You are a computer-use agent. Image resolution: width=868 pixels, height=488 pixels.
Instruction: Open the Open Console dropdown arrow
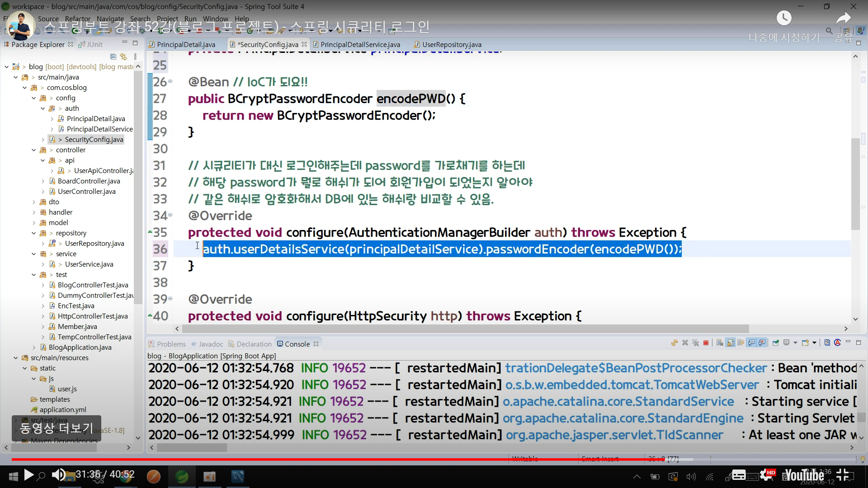pyautogui.click(x=814, y=343)
